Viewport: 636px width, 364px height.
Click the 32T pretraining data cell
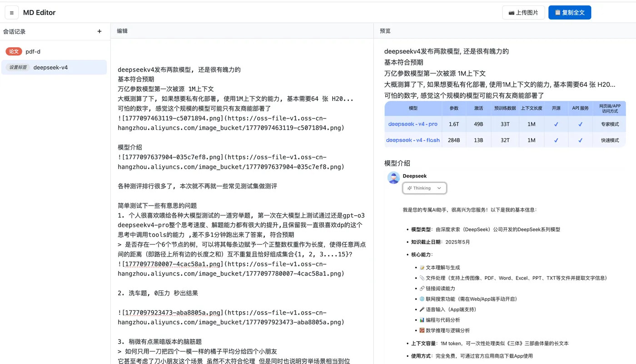point(505,140)
